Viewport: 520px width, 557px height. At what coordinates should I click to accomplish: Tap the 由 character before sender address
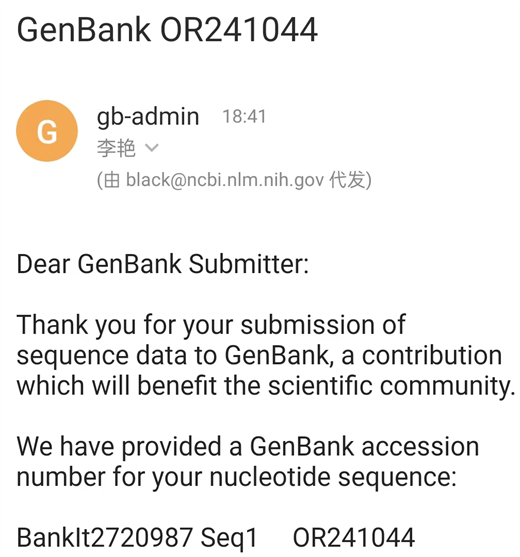coord(112,180)
